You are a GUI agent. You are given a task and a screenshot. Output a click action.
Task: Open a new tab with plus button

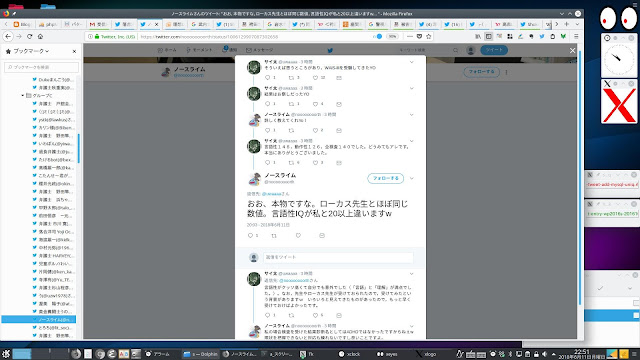point(567,24)
